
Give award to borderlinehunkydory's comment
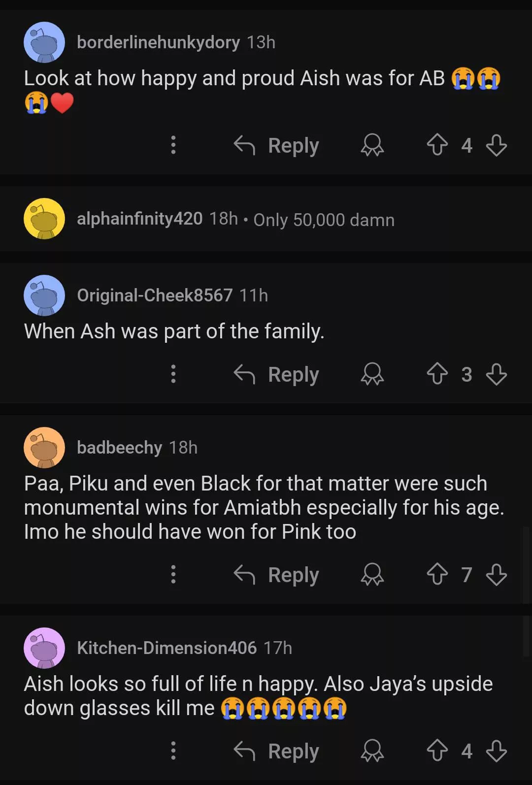click(x=372, y=145)
